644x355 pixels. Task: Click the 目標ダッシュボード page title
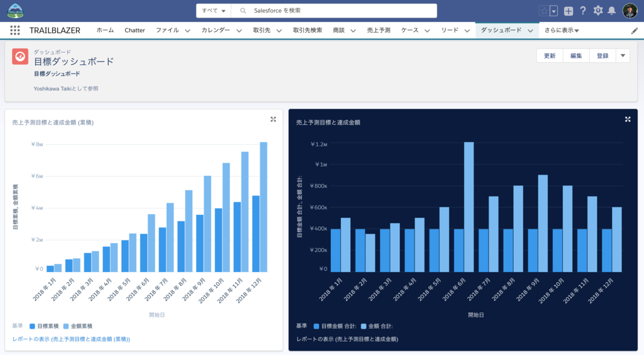coord(74,62)
